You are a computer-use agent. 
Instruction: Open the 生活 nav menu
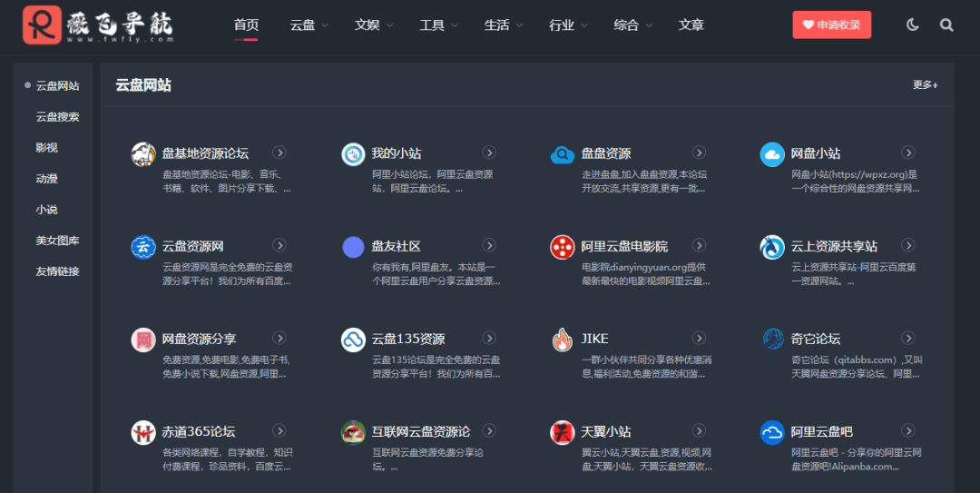coord(497,25)
